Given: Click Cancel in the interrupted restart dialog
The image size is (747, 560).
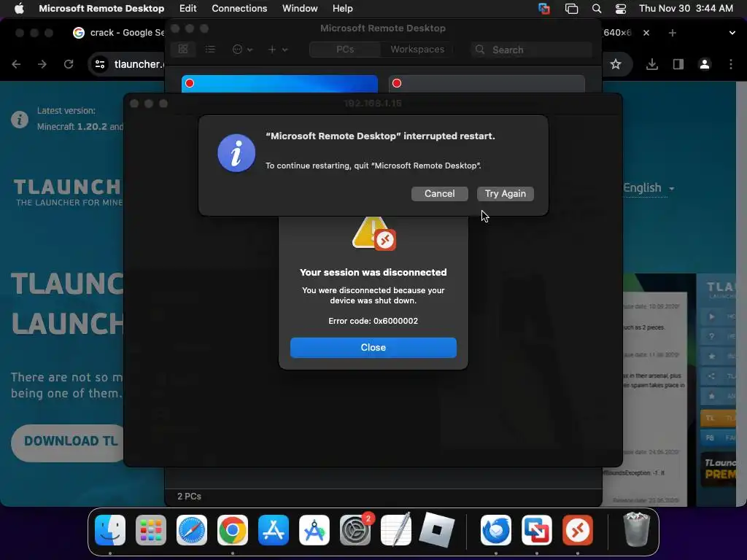Looking at the screenshot, I should click(x=439, y=194).
